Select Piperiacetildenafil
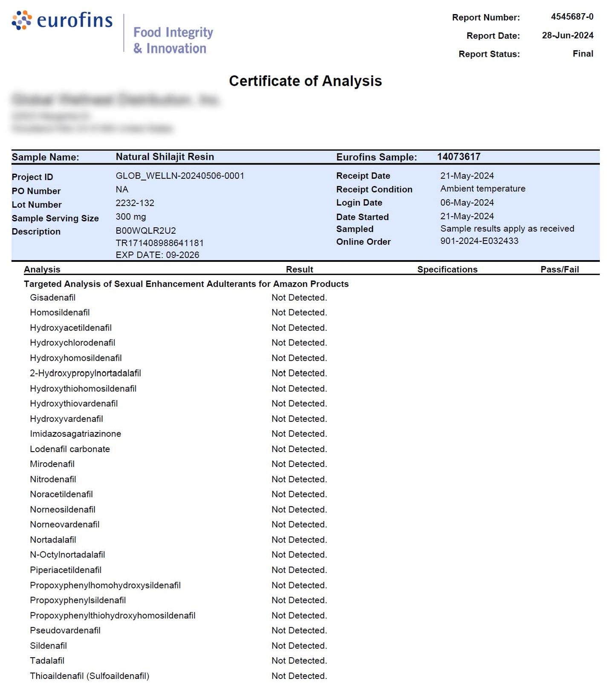 [x=66, y=570]
